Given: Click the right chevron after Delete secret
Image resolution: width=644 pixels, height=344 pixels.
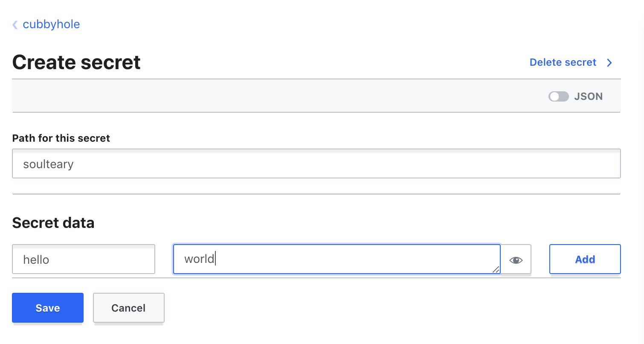Looking at the screenshot, I should click(x=609, y=63).
